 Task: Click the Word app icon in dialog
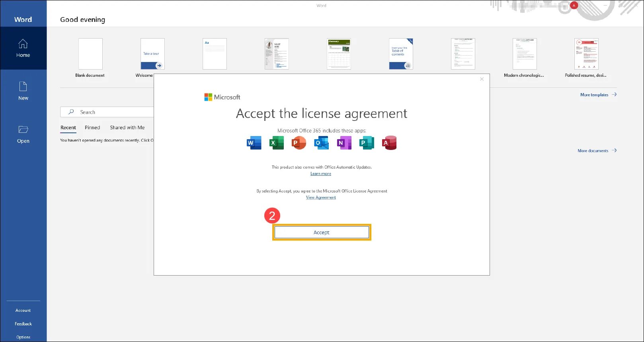[x=254, y=143]
